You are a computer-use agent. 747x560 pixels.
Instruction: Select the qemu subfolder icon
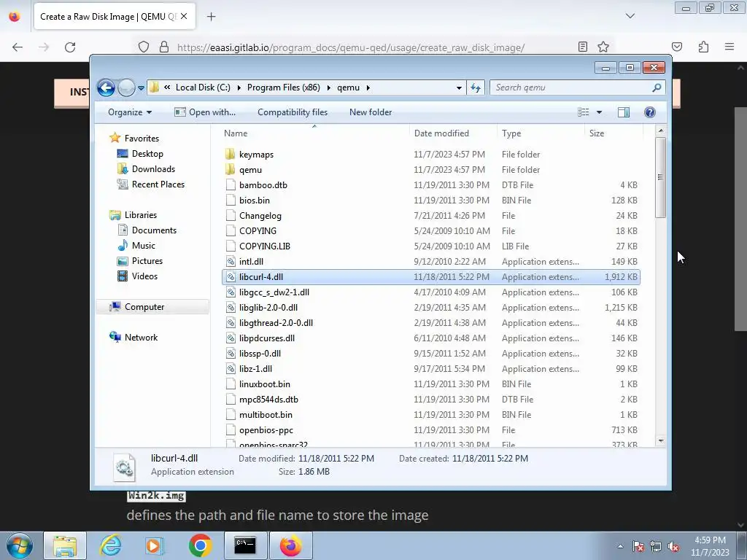231,169
